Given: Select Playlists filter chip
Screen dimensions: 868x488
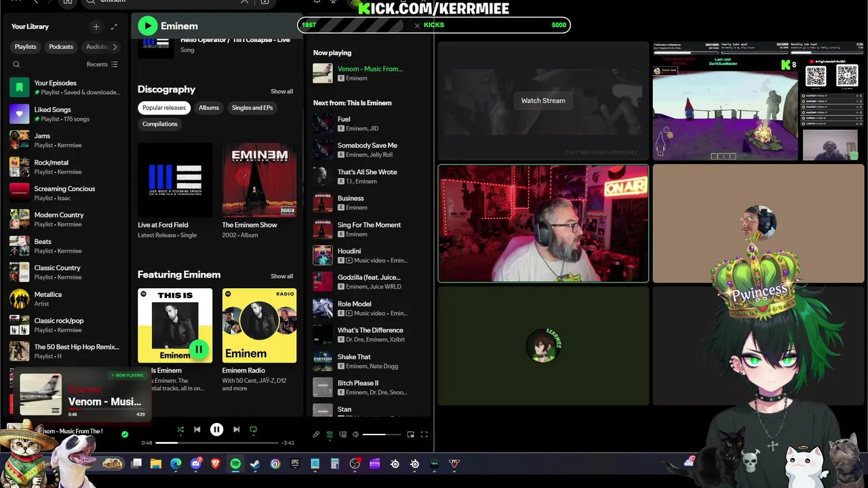Looking at the screenshot, I should (x=26, y=47).
